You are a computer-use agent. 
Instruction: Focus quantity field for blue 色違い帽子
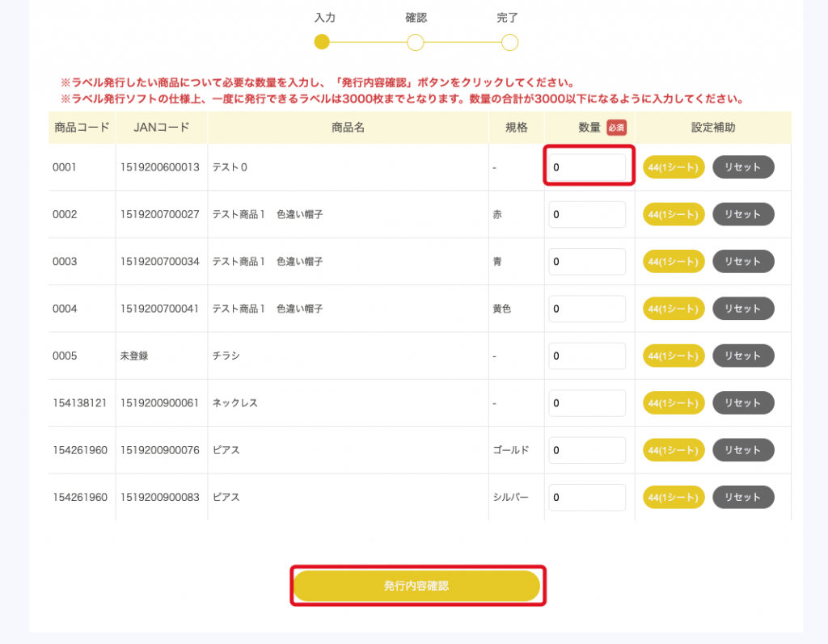[587, 262]
